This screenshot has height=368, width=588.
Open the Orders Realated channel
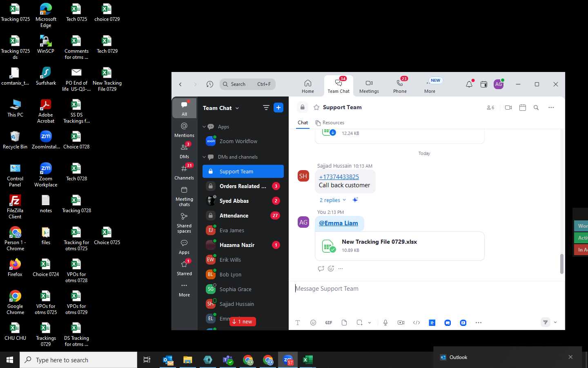coord(243,186)
